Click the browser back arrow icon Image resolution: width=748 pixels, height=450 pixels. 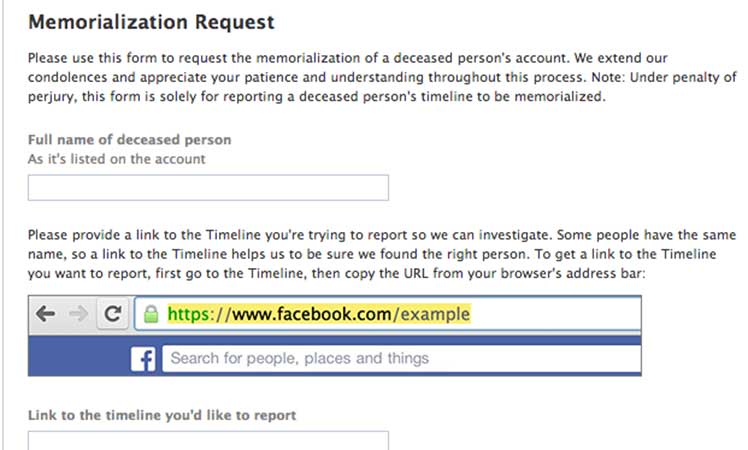click(46, 314)
